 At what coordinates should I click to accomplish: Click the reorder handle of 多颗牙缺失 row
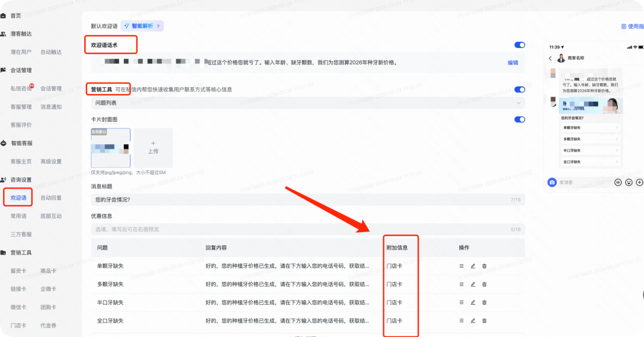pyautogui.click(x=461, y=284)
